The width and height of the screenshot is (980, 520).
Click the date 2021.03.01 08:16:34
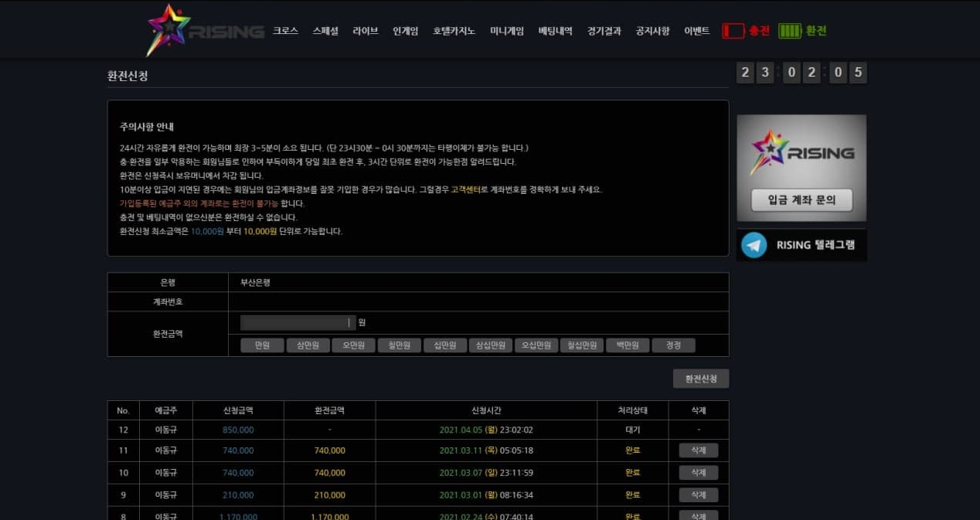pyautogui.click(x=486, y=495)
